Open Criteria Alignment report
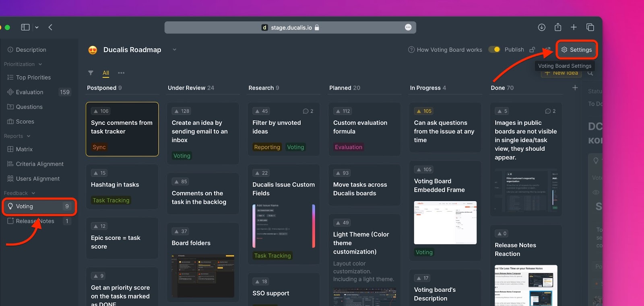The width and height of the screenshot is (644, 306). tap(35, 164)
